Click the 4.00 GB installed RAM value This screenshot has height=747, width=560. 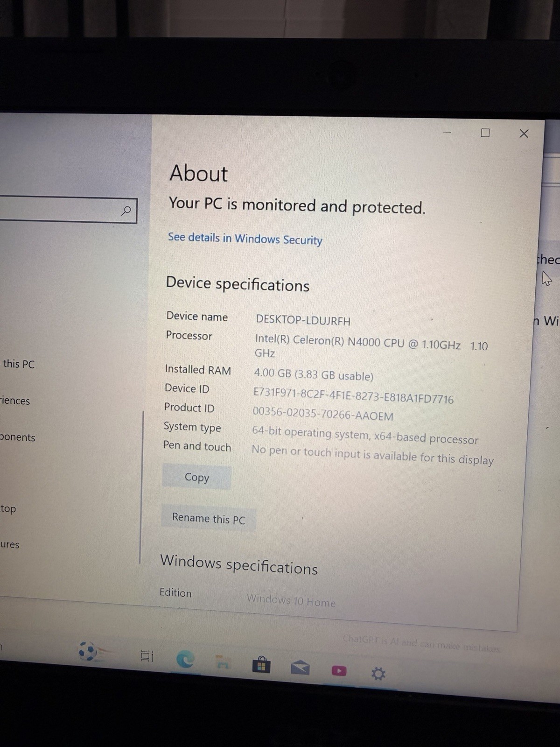[313, 374]
